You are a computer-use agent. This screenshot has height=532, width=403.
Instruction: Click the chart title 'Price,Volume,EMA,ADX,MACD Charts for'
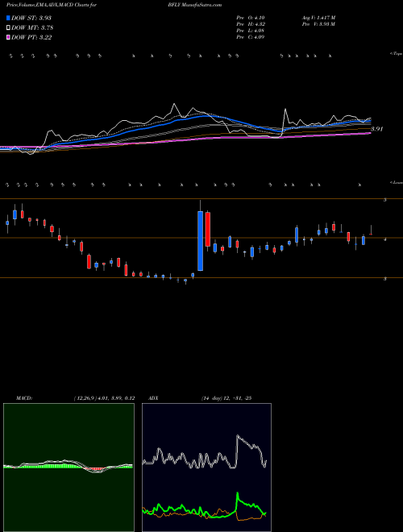tap(52, 5)
